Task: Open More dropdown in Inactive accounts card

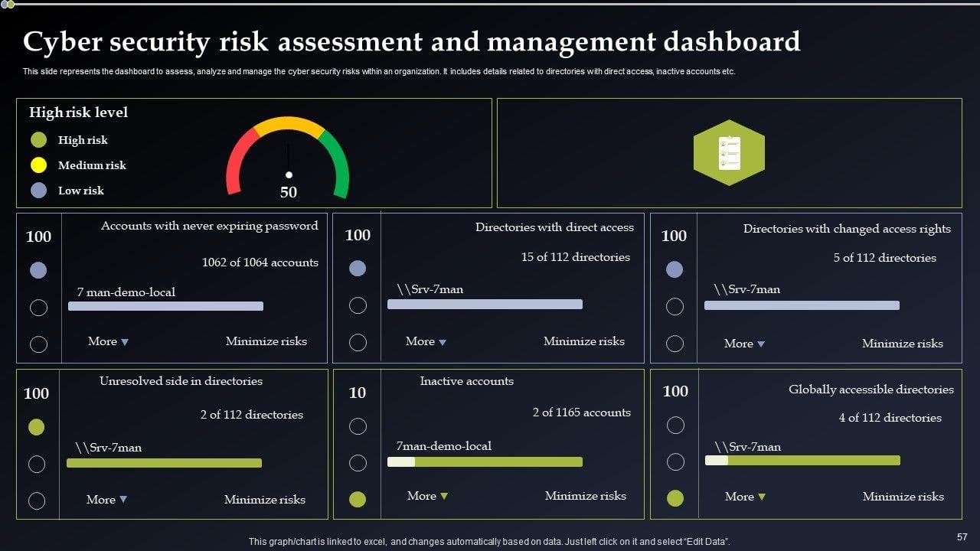Action: 427,496
